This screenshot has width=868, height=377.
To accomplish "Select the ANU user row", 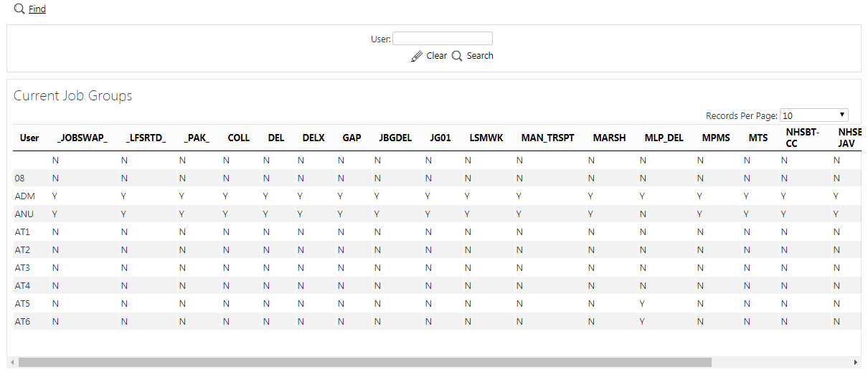I will coord(433,214).
